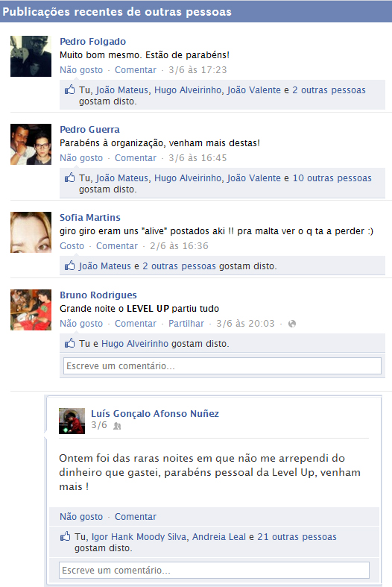This screenshot has height=587, width=392.
Task: Open Sofia Martins' profile picture
Action: 31,232
